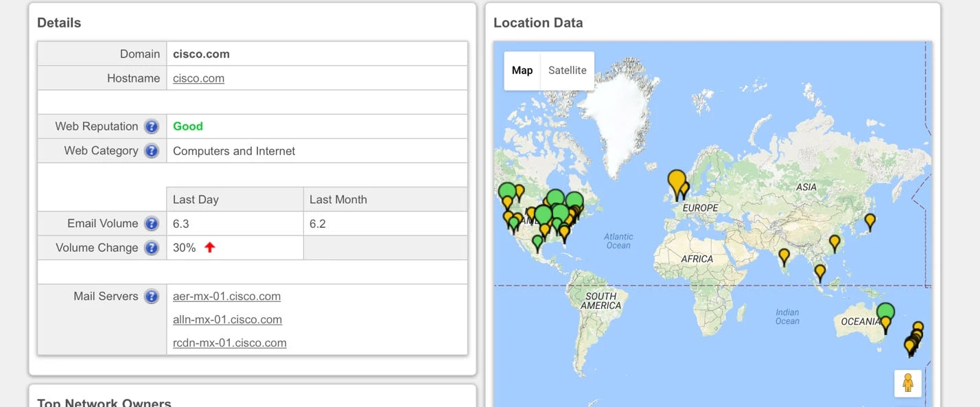The height and width of the screenshot is (407, 980).
Task: Click the Volume Change help icon
Action: pos(152,248)
